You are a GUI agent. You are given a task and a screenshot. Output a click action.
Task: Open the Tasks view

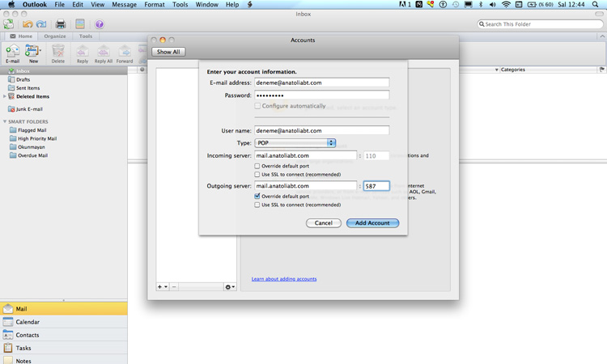pyautogui.click(x=63, y=348)
